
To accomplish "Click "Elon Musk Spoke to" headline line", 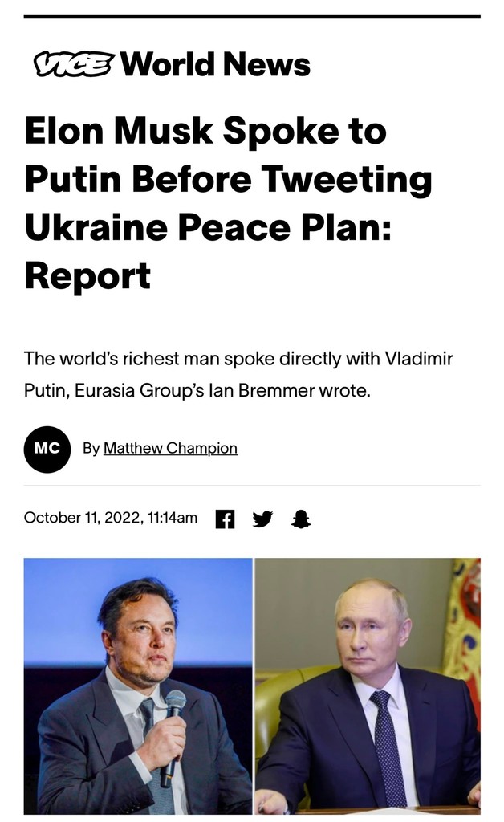I will [x=205, y=131].
